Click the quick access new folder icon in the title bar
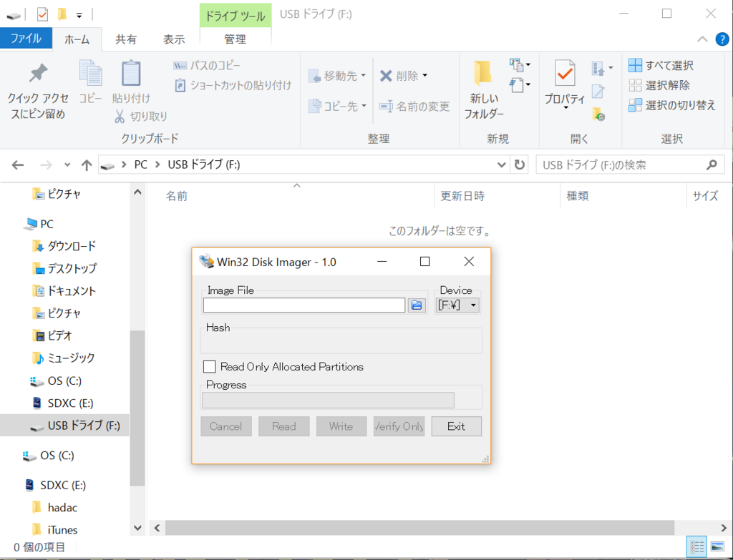This screenshot has height=560, width=733. click(x=62, y=15)
